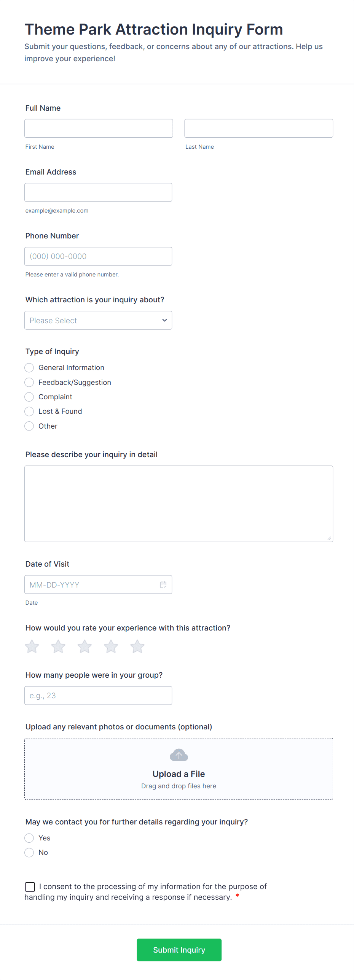Submit the inquiry form
Viewport: 354px width, 980px height.
[179, 950]
